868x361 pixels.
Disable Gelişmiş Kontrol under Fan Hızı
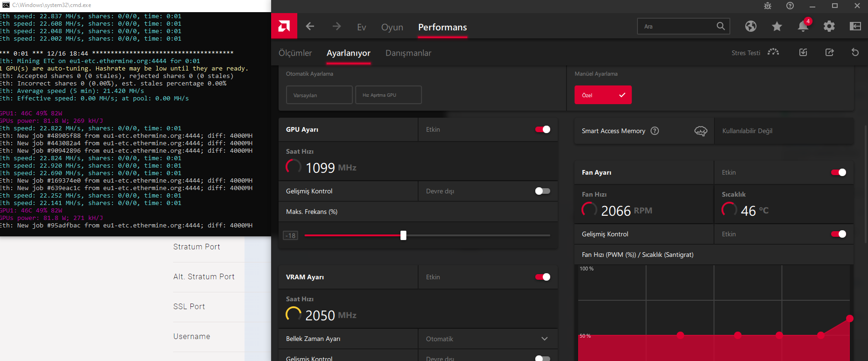pos(839,234)
